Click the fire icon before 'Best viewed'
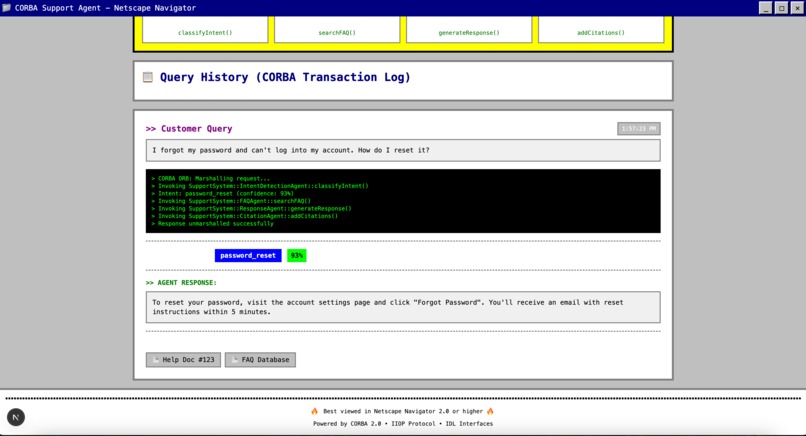 coord(314,411)
